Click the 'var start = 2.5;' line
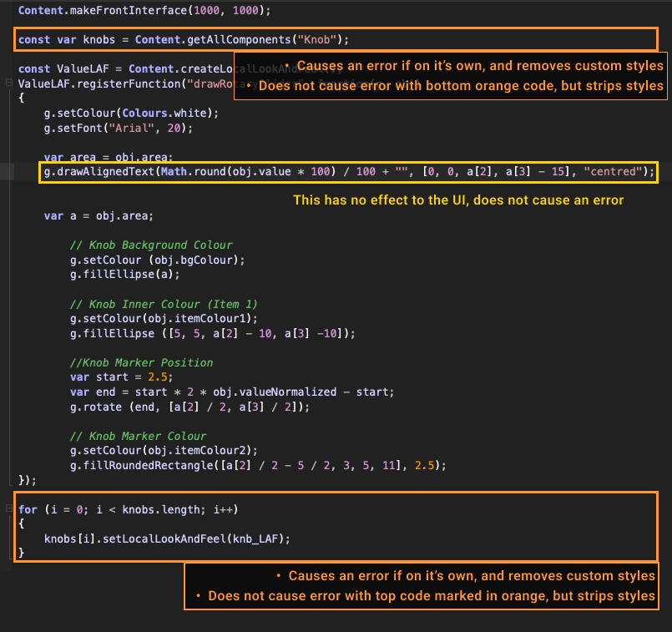This screenshot has width=672, height=632. pyautogui.click(x=121, y=377)
